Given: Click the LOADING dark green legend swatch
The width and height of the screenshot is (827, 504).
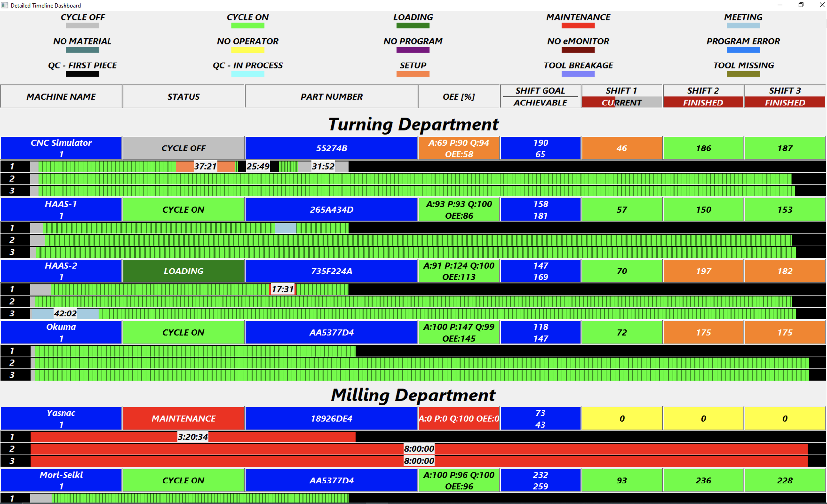Looking at the screenshot, I should (x=413, y=25).
